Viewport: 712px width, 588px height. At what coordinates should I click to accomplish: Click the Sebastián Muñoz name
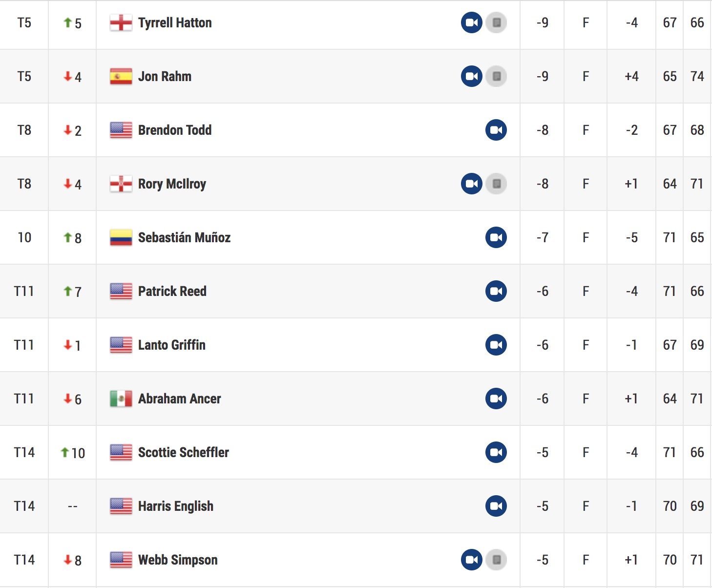click(x=184, y=237)
